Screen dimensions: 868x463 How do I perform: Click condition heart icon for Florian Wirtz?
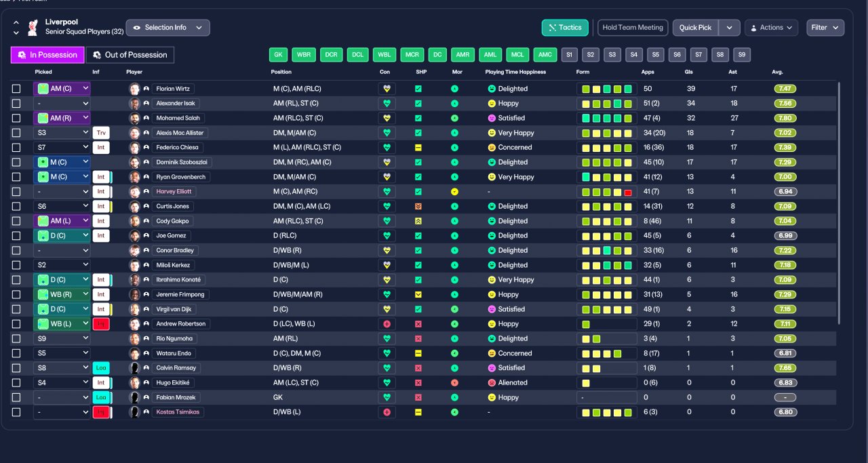point(387,89)
